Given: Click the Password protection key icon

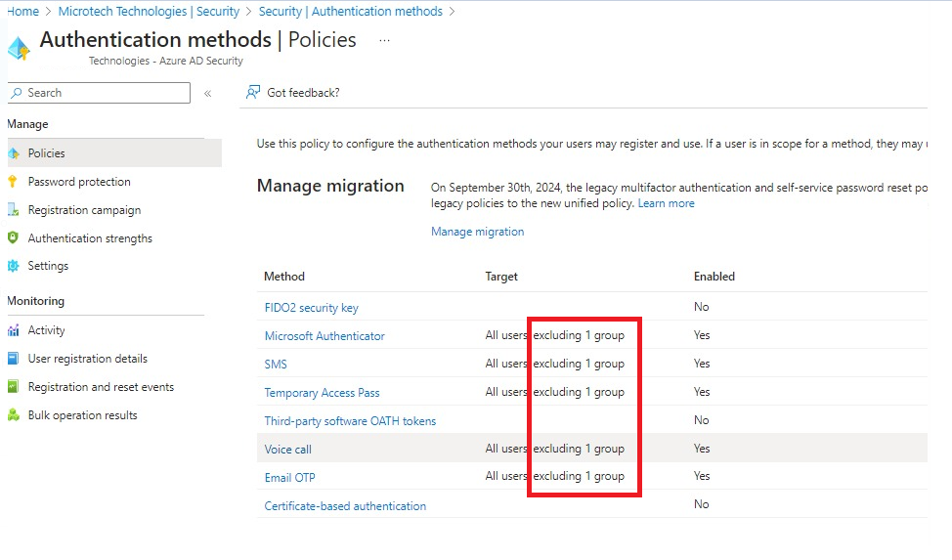Looking at the screenshot, I should (x=13, y=182).
